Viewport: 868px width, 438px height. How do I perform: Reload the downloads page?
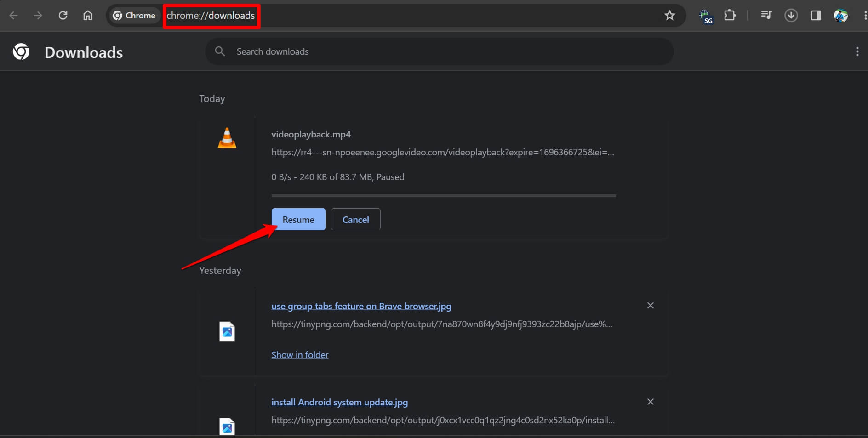pyautogui.click(x=63, y=16)
